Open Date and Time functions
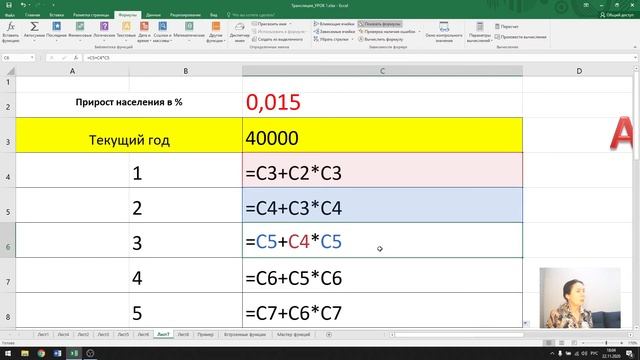Viewport: 640px width, 360px height. (x=144, y=32)
